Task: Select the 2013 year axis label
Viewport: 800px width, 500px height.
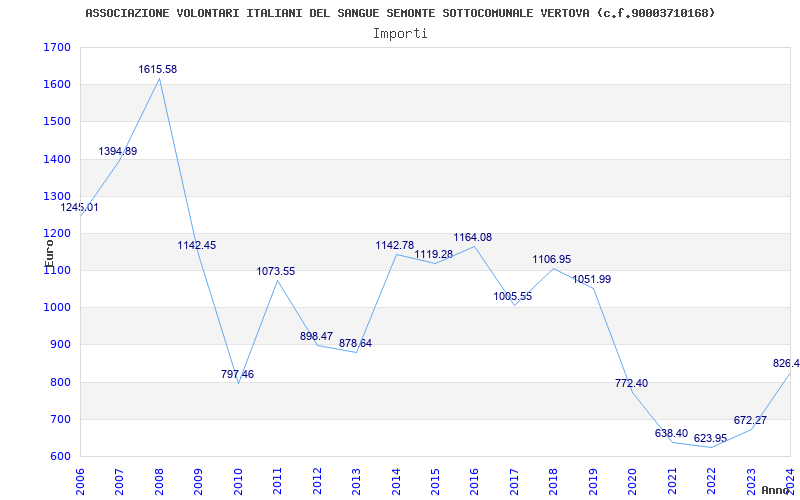Action: tap(356, 482)
